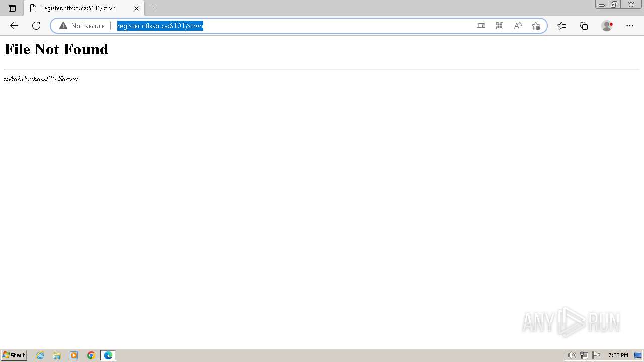This screenshot has height=362, width=644.
Task: Activate Read aloud icon
Action: (x=518, y=26)
